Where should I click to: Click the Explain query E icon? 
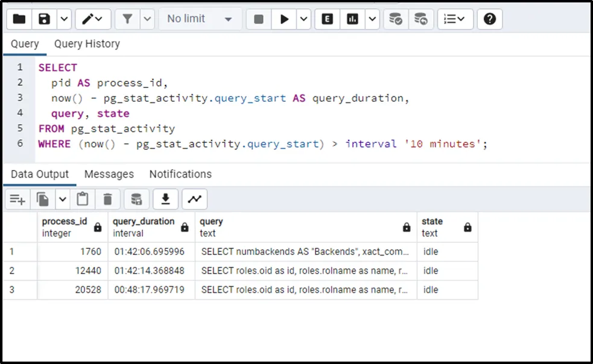coord(328,19)
